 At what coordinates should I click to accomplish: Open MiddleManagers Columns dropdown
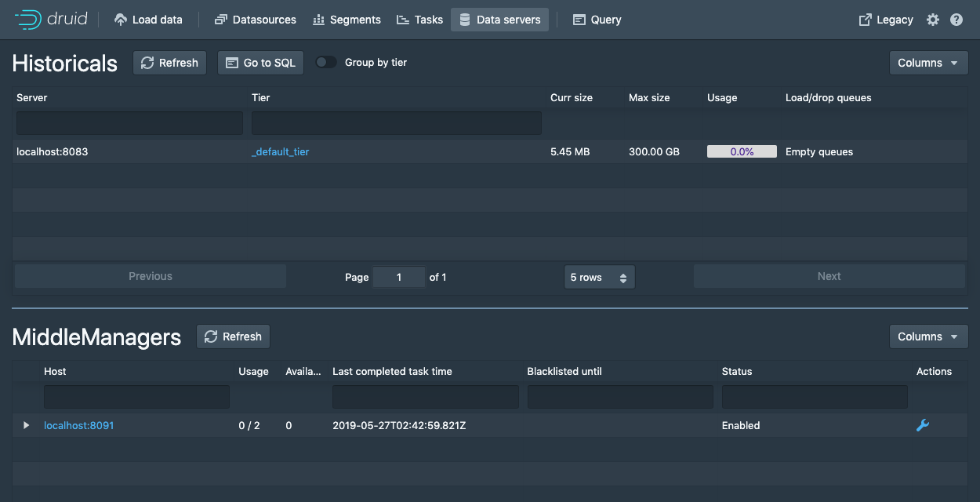tap(928, 336)
